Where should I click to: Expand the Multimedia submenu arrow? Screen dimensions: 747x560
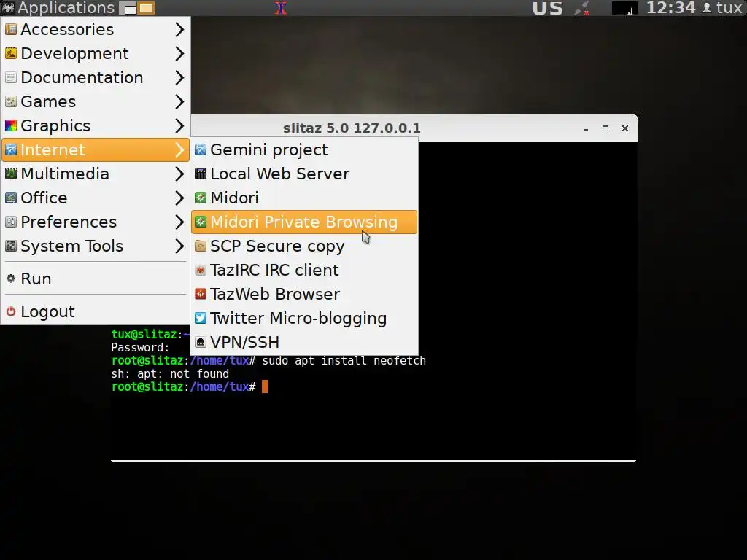pyautogui.click(x=179, y=174)
